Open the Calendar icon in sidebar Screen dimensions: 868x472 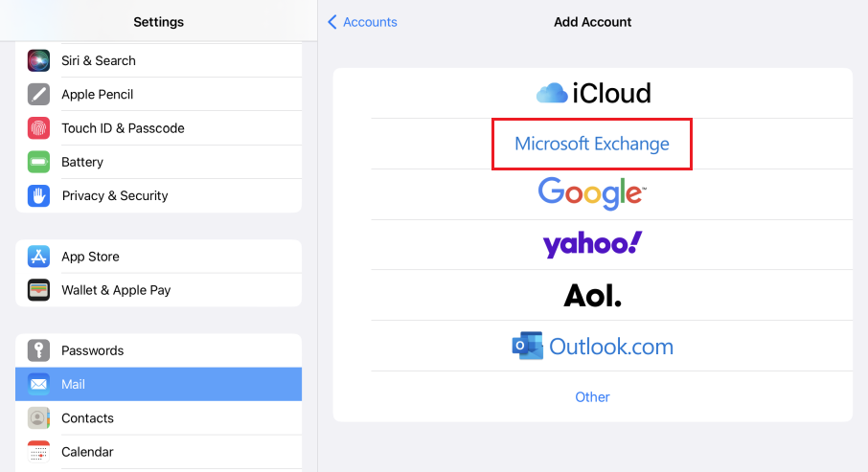point(38,452)
